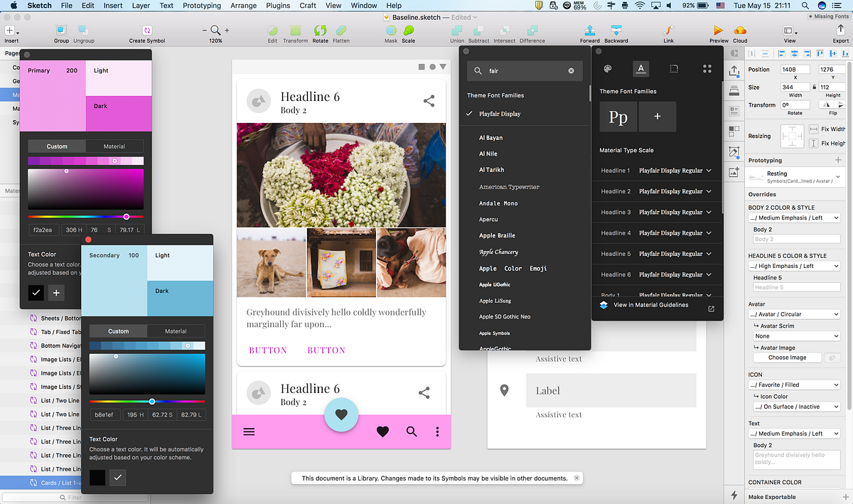The height and width of the screenshot is (504, 853).
Task: Click the Edit toolbar icon
Action: pos(272,31)
